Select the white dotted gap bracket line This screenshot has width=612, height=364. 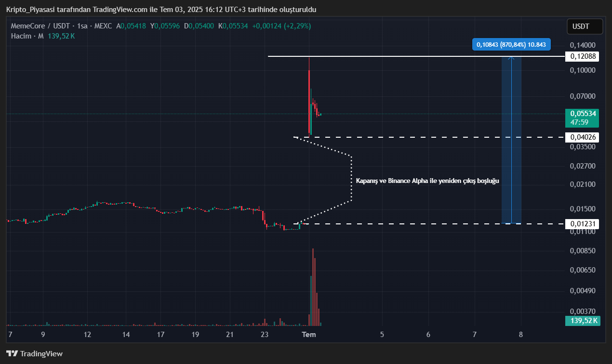[352, 178]
